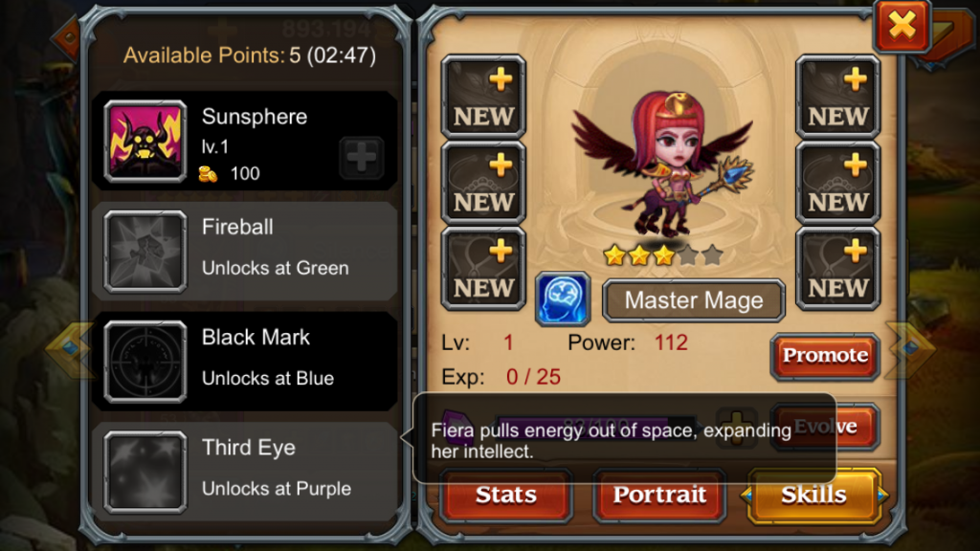Tap the top-left NEW equipment slot
The height and width of the screenshot is (551, 980).
pyautogui.click(x=483, y=97)
